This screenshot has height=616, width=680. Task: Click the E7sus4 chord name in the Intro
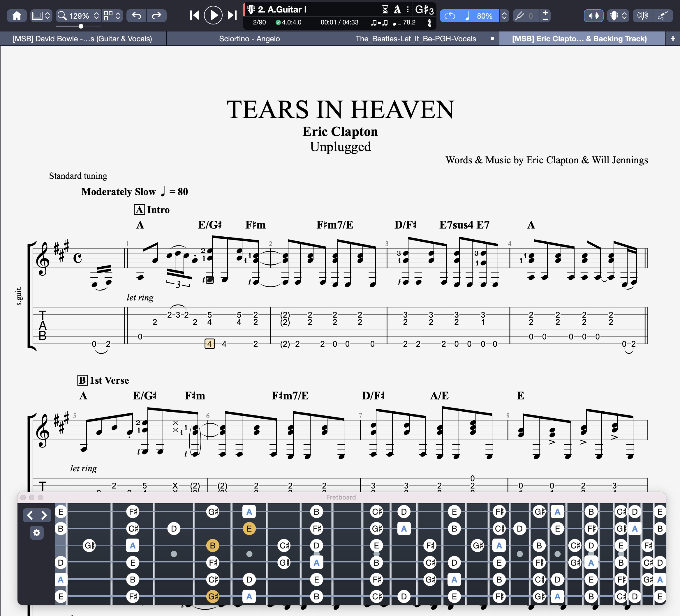click(456, 225)
